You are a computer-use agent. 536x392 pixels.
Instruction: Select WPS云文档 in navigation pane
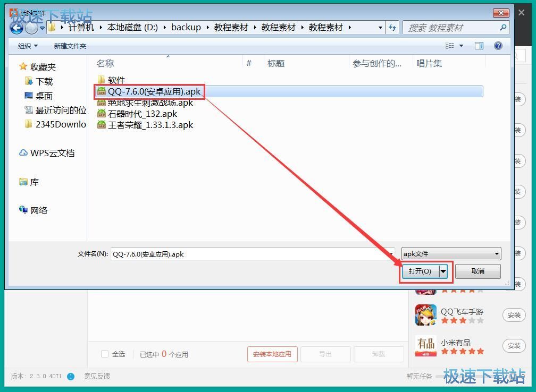click(47, 153)
